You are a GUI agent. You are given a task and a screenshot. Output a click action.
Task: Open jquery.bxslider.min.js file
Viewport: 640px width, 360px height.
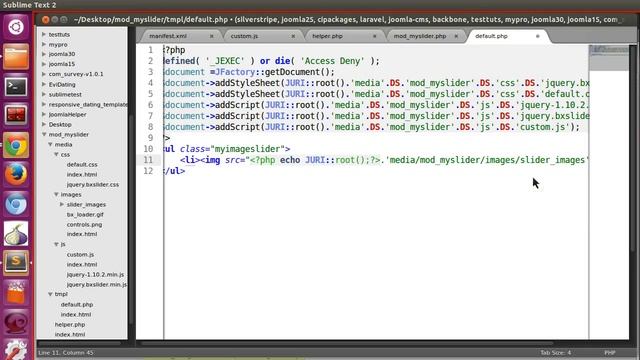[96, 284]
